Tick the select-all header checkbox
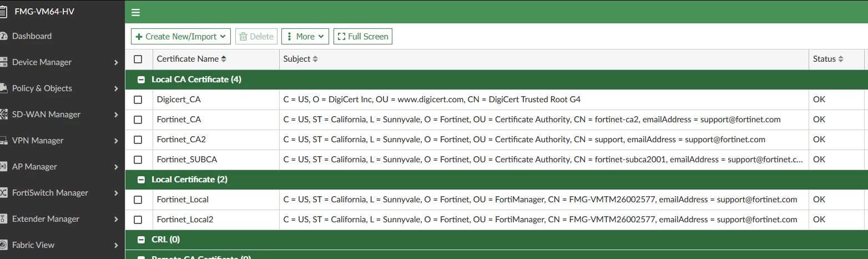This screenshot has width=868, height=259. pos(138,59)
